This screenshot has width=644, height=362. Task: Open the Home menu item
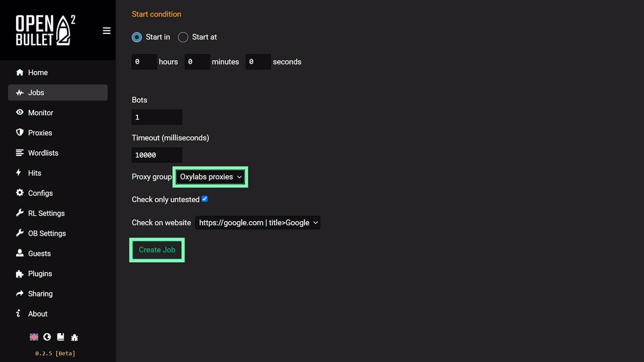[58, 72]
